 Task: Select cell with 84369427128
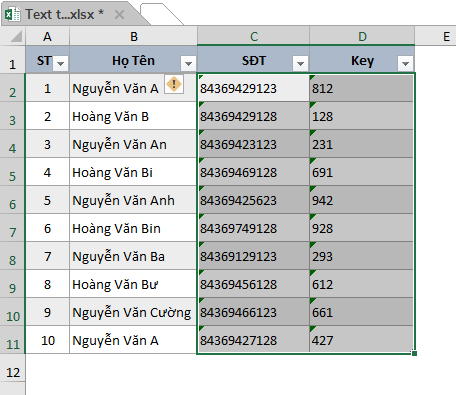254,340
